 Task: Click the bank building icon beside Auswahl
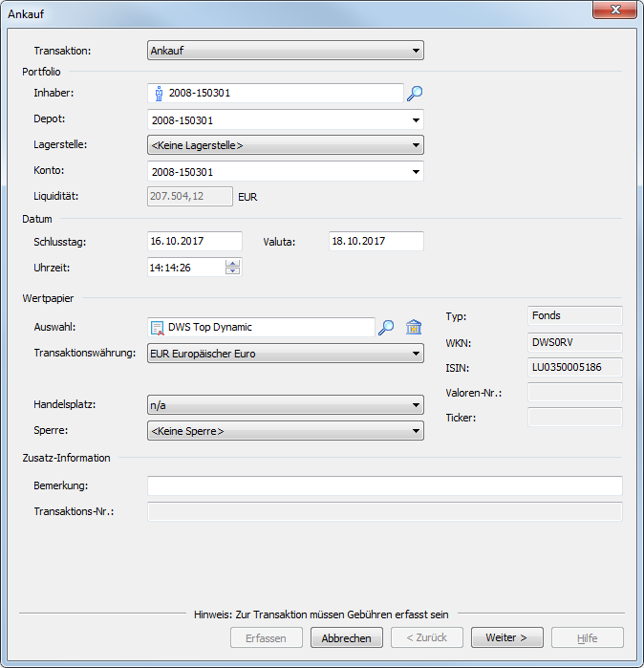[x=414, y=327]
